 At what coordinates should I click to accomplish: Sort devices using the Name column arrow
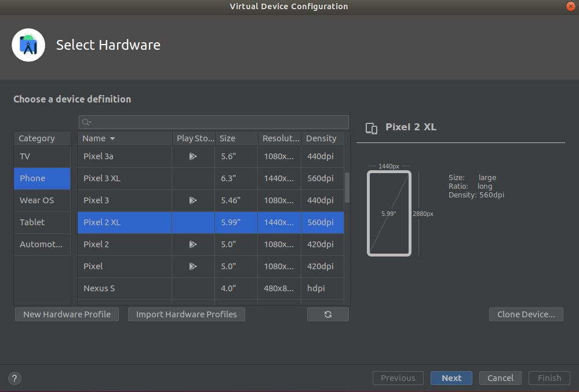pyautogui.click(x=112, y=138)
